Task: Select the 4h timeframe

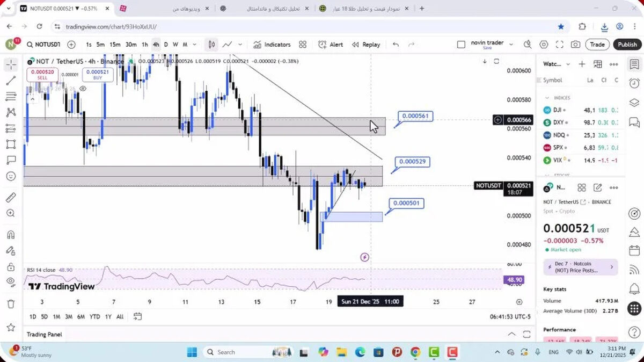Action: (x=156, y=45)
